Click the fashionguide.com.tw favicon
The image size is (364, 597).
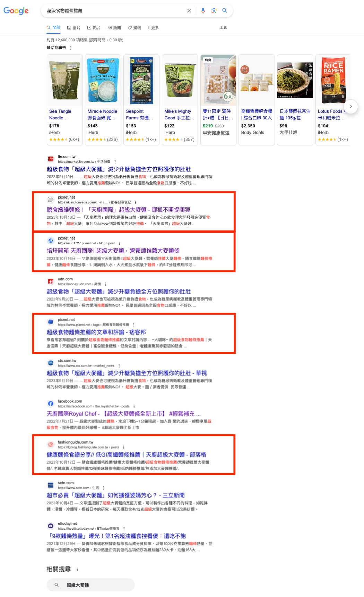[51, 444]
